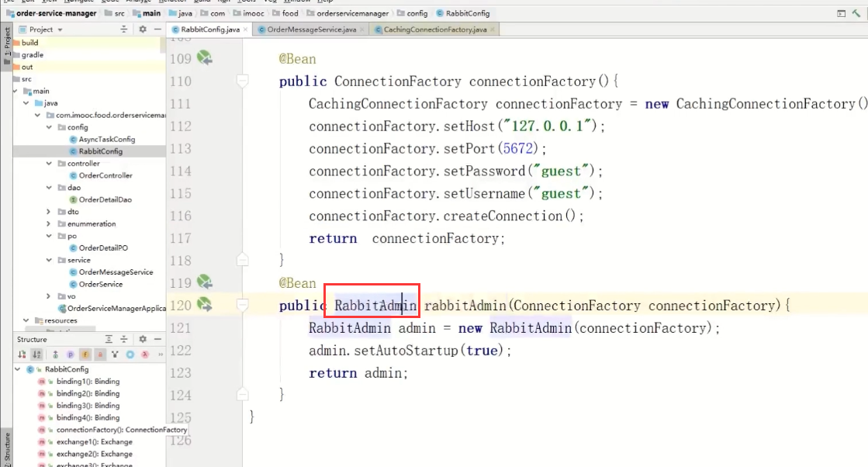Collapse the 'main' folder in Project tree
868x467 pixels.
15,91
